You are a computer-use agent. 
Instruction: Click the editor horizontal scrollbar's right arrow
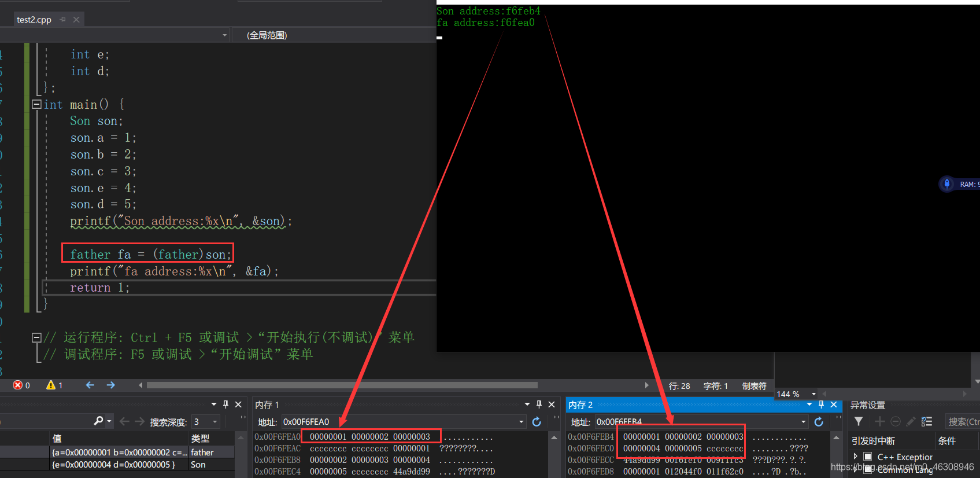tap(646, 385)
